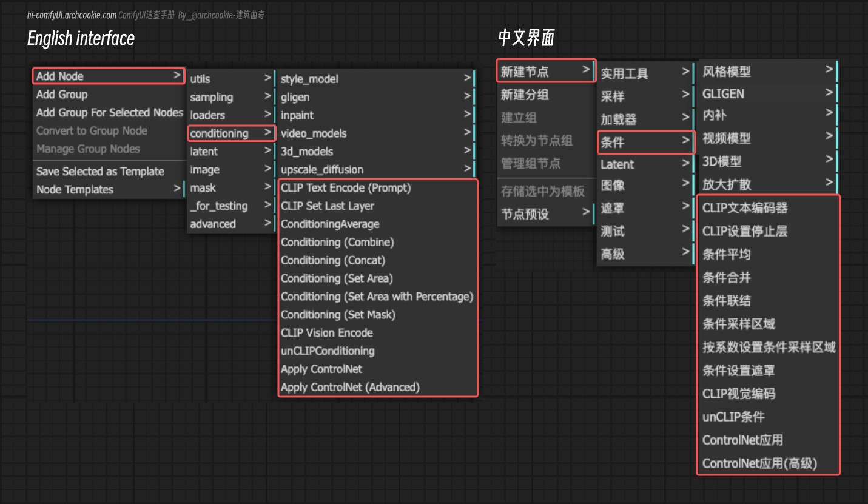Image resolution: width=868 pixels, height=504 pixels.
Task: Add unCLIPConditioning node
Action: (377, 351)
